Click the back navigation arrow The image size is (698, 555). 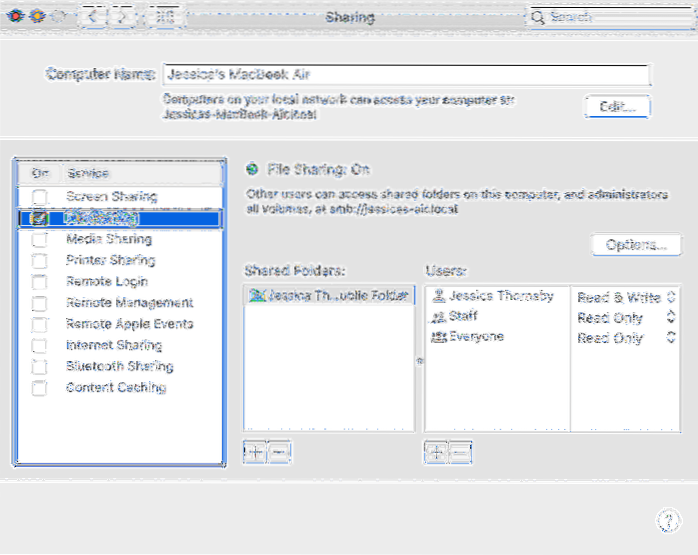tap(93, 17)
